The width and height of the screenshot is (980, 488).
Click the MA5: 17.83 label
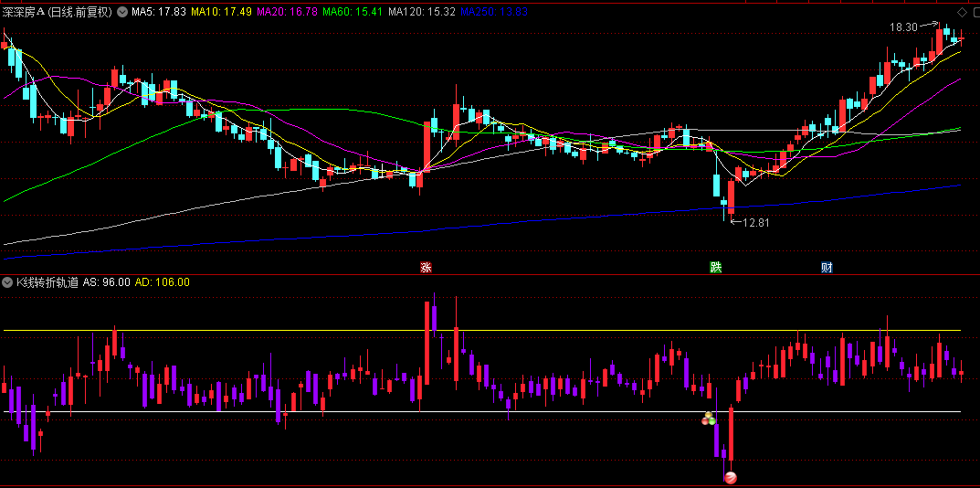(x=159, y=12)
